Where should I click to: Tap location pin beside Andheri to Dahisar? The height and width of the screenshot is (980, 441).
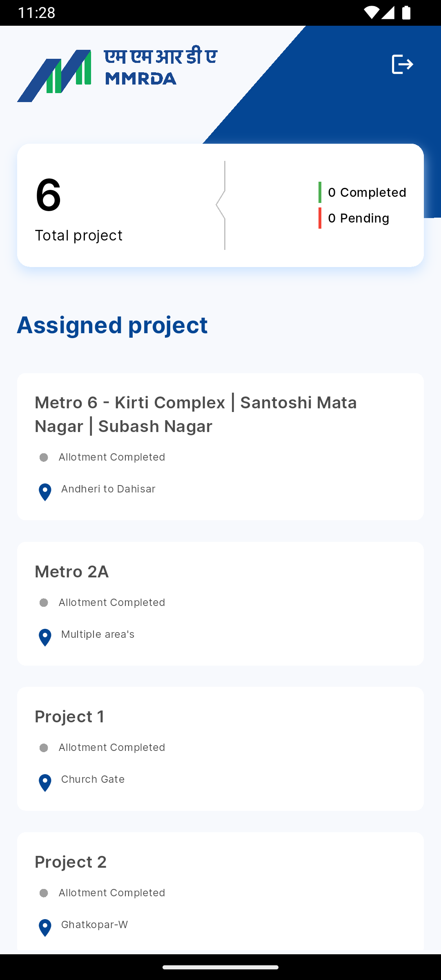click(45, 492)
